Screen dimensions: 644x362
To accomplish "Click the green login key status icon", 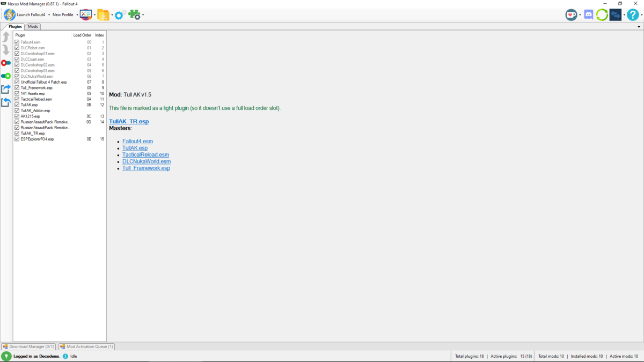I will click(x=6, y=356).
